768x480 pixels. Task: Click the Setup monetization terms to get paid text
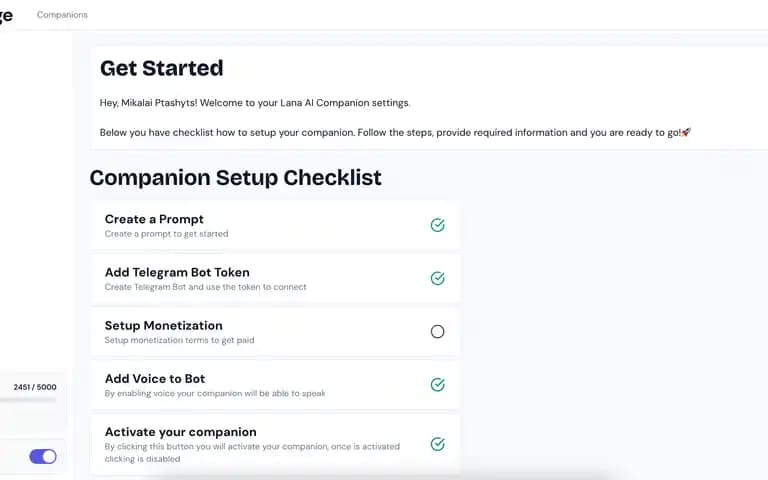point(179,340)
